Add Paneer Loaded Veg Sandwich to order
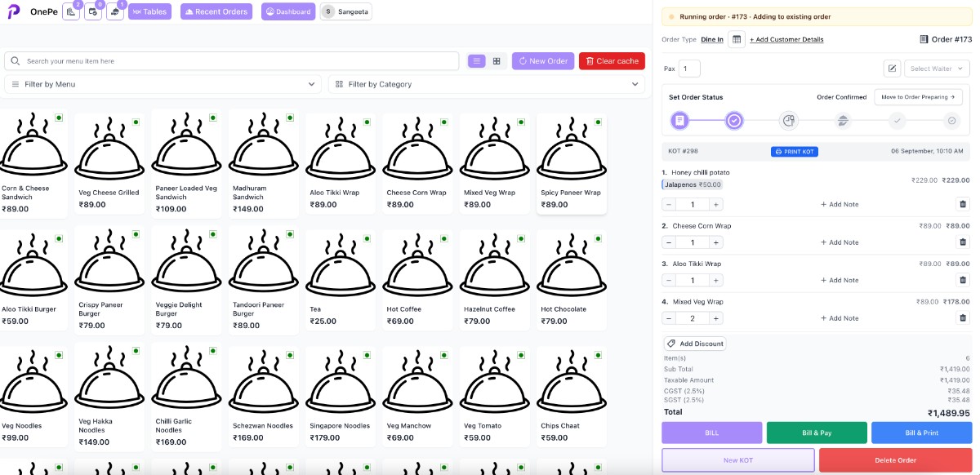The height and width of the screenshot is (475, 980). (186, 163)
